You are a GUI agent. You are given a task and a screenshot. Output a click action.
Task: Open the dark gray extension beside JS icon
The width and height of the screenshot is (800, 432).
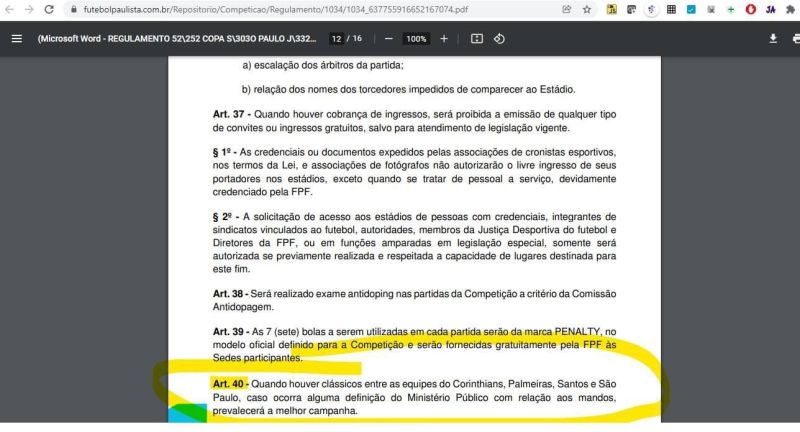coord(631,9)
